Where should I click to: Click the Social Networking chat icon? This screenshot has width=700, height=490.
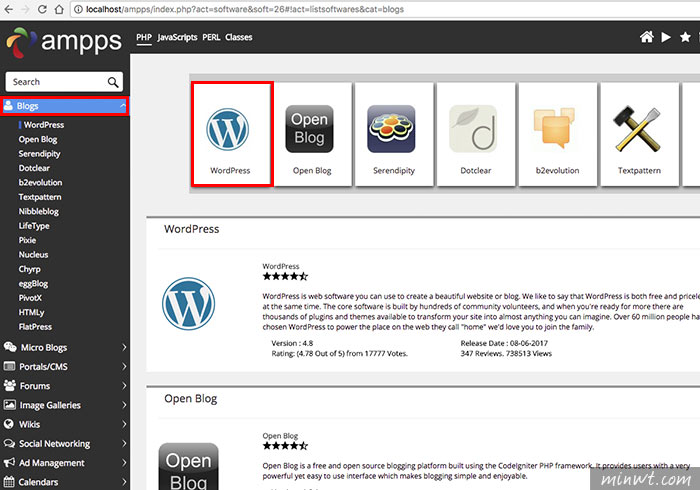point(9,443)
